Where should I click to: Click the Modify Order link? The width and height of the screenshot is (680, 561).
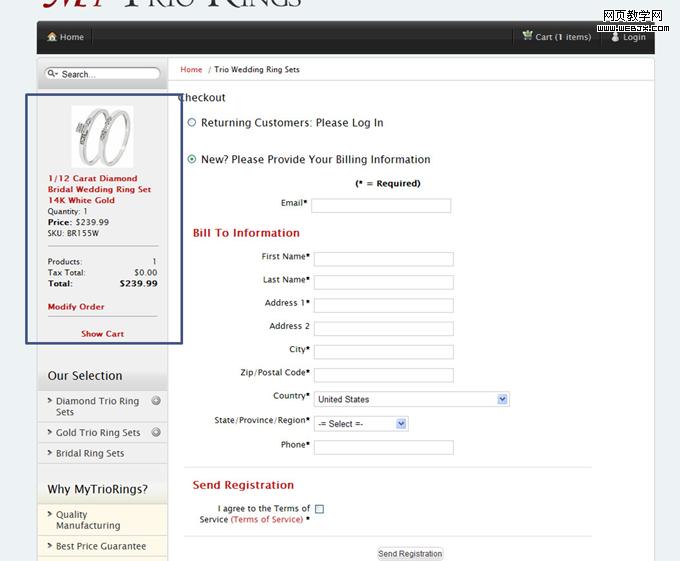(76, 307)
